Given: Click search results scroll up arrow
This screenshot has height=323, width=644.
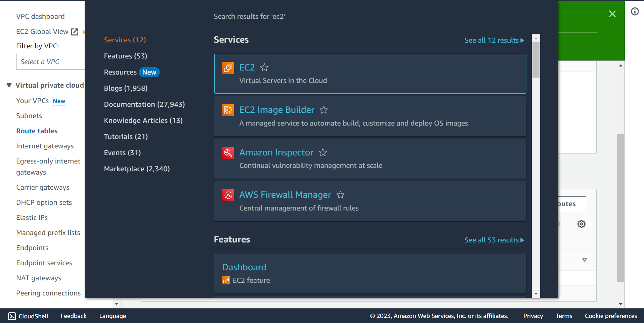Looking at the screenshot, I should point(536,38).
